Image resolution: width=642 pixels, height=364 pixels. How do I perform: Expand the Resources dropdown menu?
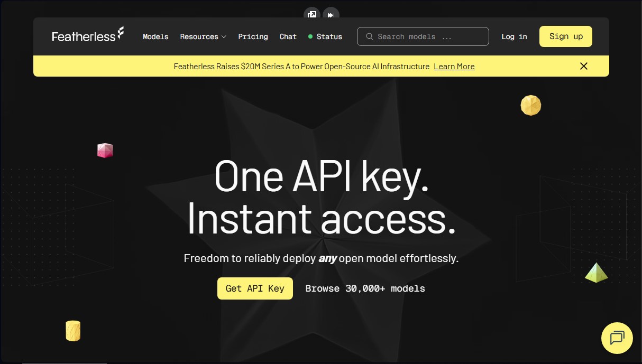(x=203, y=36)
